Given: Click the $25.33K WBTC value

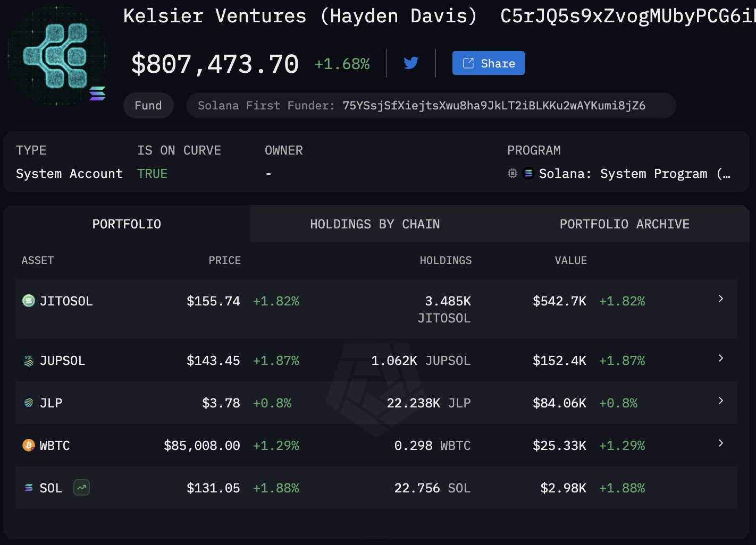Looking at the screenshot, I should pos(559,446).
